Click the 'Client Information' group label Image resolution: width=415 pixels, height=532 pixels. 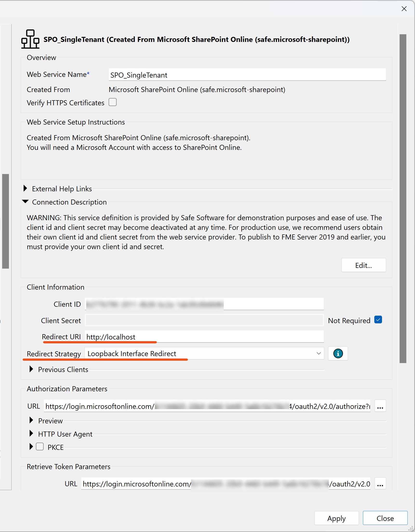point(56,287)
